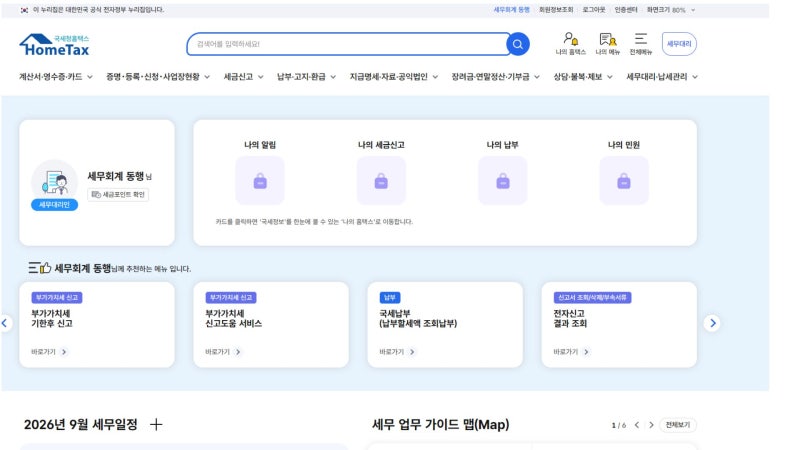Click 인증센터 link
800x450 pixels.
tap(626, 10)
